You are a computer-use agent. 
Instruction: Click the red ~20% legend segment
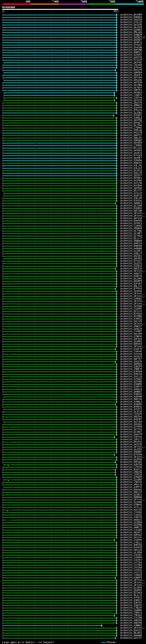tap(16, 4)
